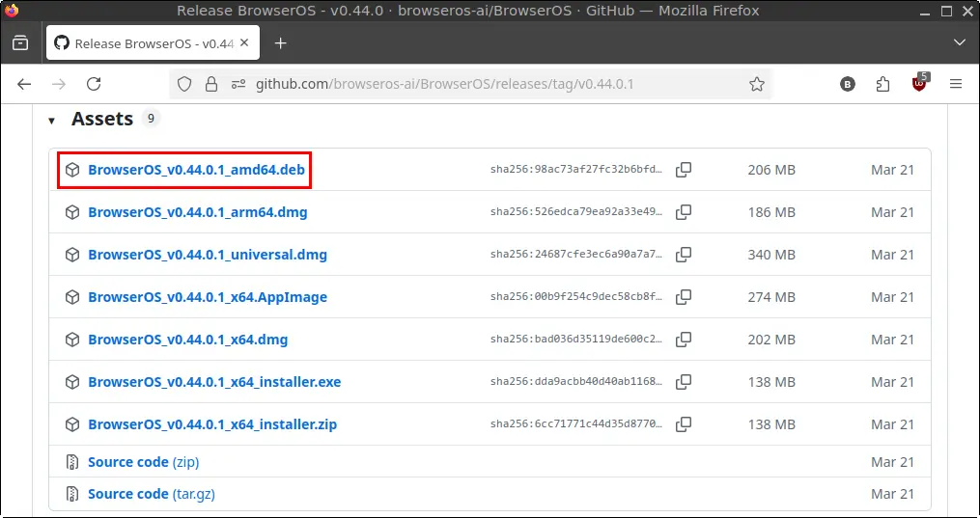Open the Extensions puzzle icon

click(x=882, y=84)
